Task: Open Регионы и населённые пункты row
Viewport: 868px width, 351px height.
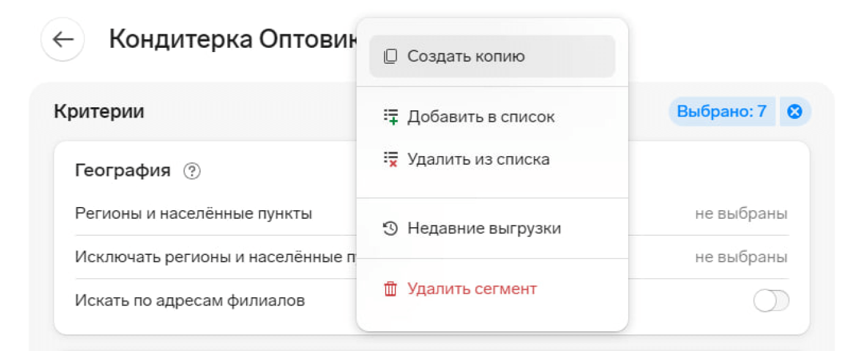Action: (432, 214)
